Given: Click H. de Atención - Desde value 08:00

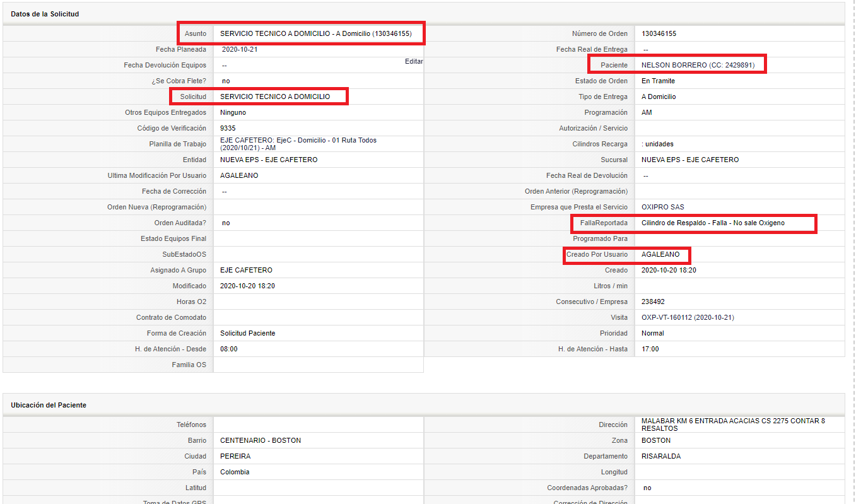Looking at the screenshot, I should (229, 349).
